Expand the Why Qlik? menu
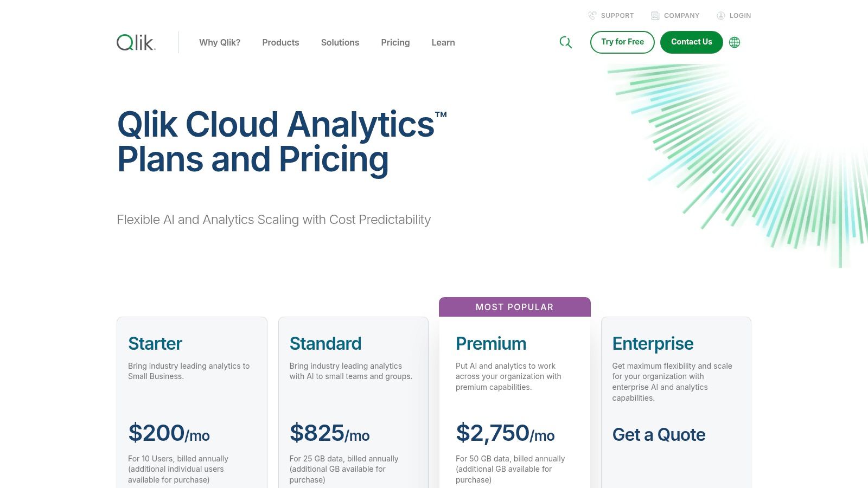 220,42
